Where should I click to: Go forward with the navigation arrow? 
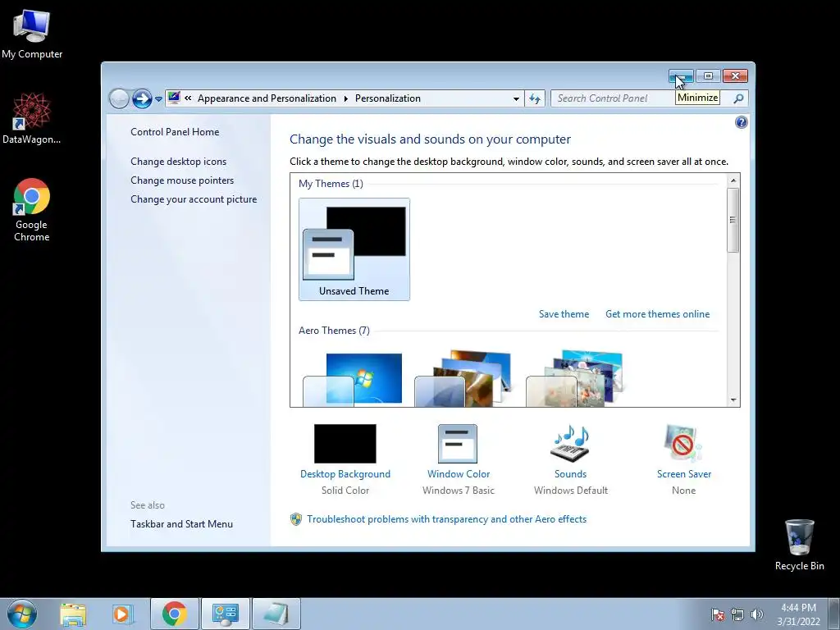[x=142, y=98]
